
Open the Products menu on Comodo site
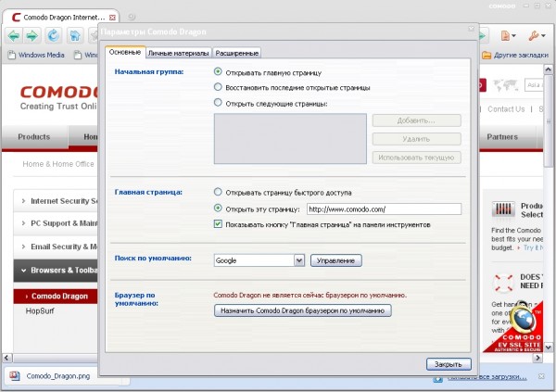point(34,137)
